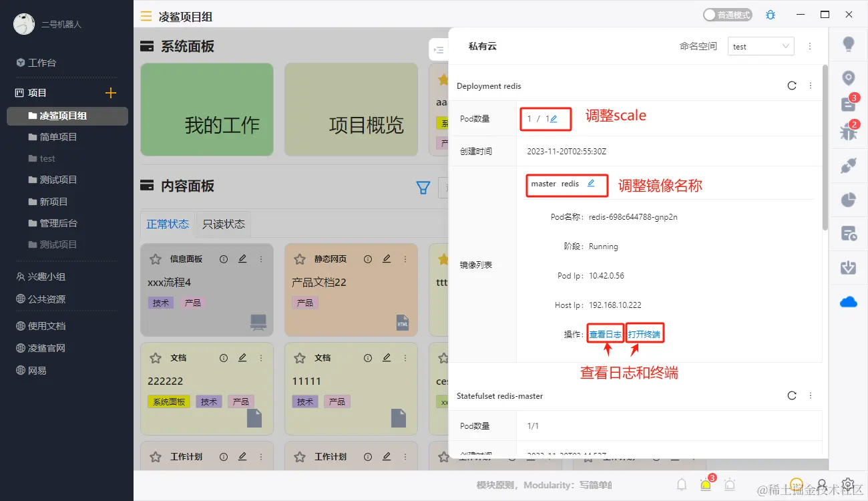Viewport: 868px width, 501px height.
Task: Open more options on 11111 card
Action: [405, 358]
